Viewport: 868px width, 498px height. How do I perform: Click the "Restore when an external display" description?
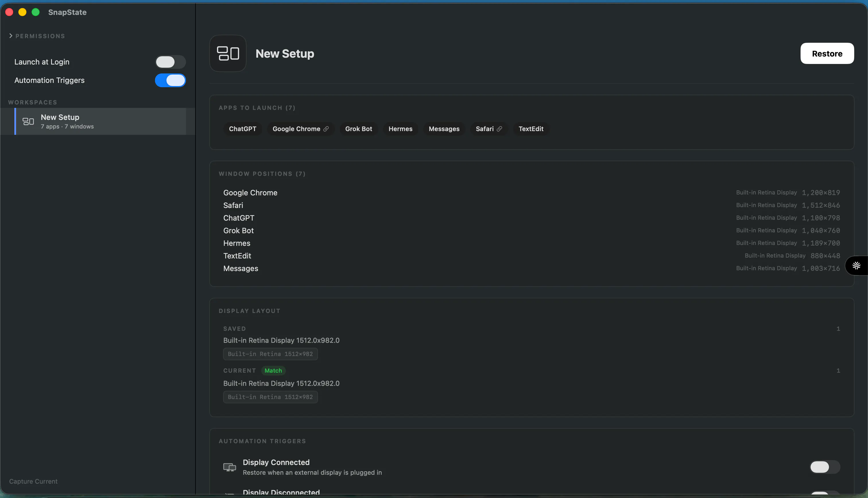(x=312, y=472)
